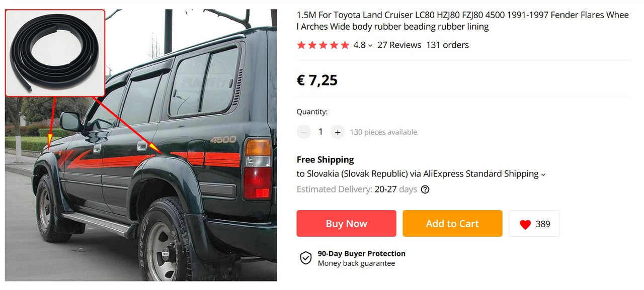Click the first red rating star

click(x=301, y=45)
